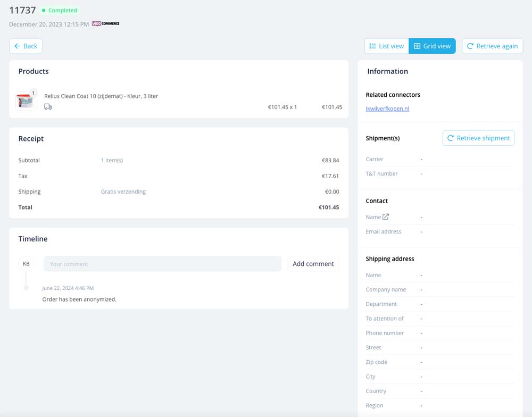Click the product quantity badge on the thumbnail
Screen dimensions: 532x417
(x=33, y=93)
